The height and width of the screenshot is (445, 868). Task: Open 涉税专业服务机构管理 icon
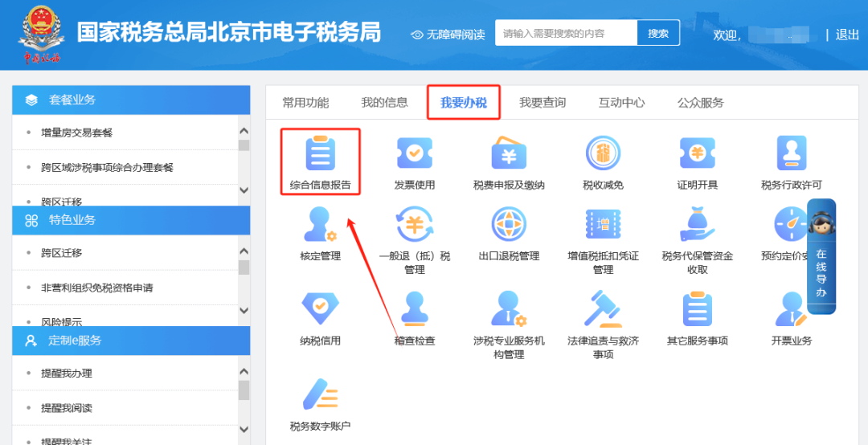[x=509, y=309]
